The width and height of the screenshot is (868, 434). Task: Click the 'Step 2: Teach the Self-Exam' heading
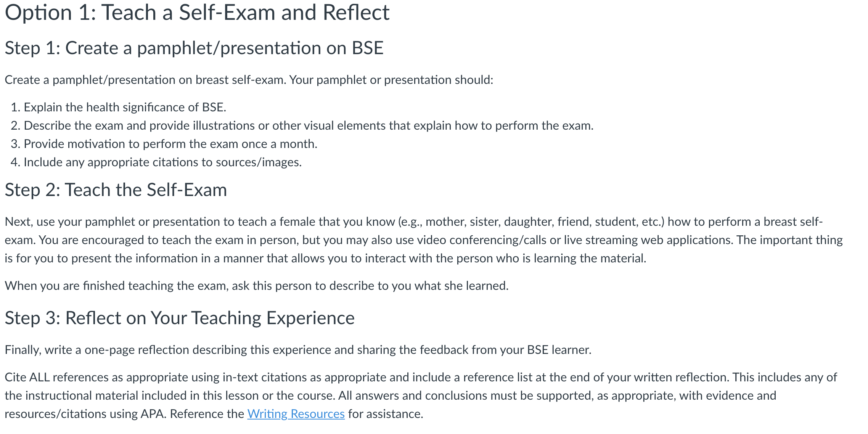click(116, 190)
